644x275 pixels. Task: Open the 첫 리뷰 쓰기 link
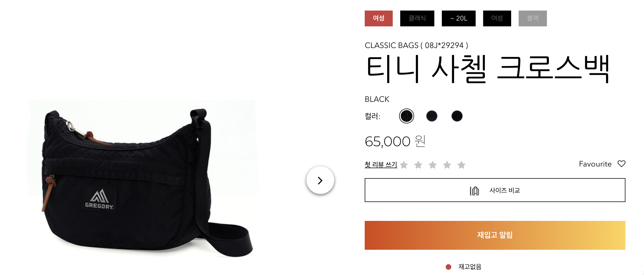[x=381, y=165]
